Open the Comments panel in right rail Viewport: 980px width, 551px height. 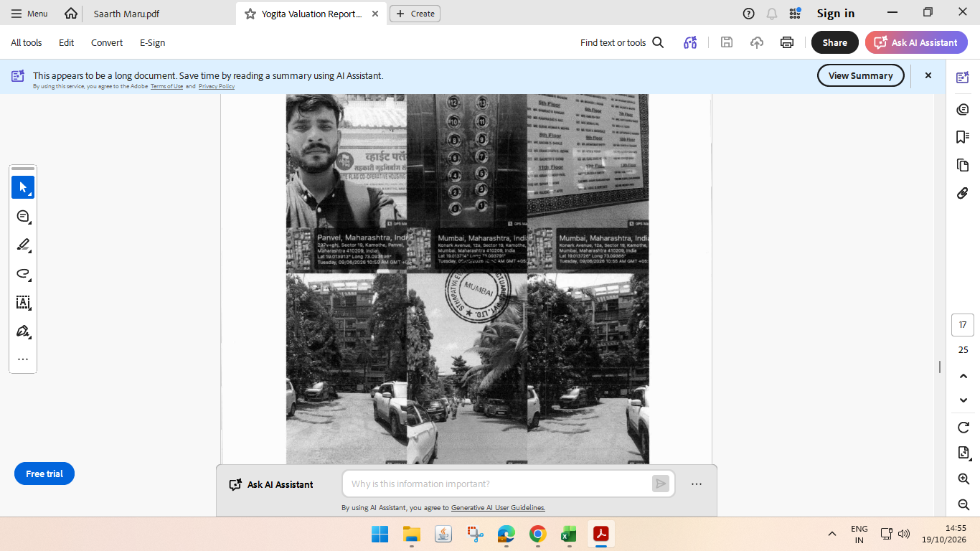pos(963,109)
